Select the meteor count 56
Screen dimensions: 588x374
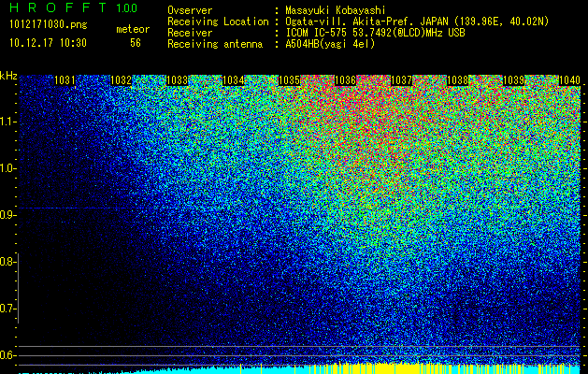(x=136, y=43)
